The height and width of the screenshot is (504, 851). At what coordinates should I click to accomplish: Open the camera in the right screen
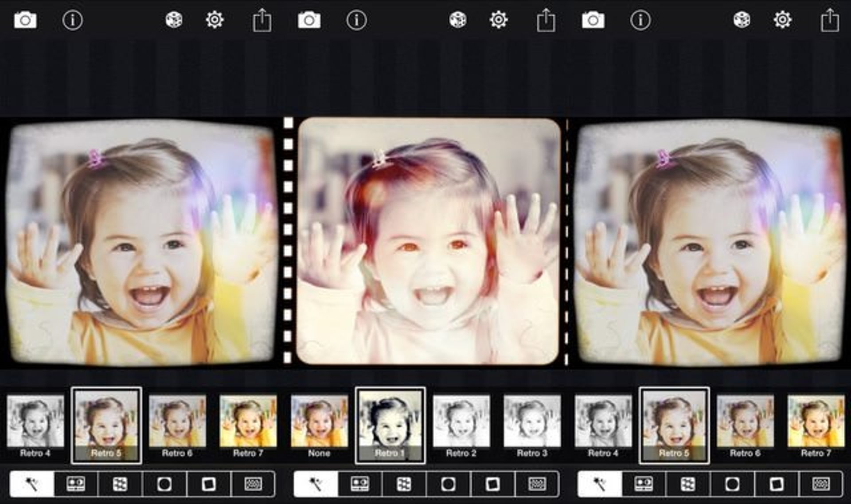593,20
